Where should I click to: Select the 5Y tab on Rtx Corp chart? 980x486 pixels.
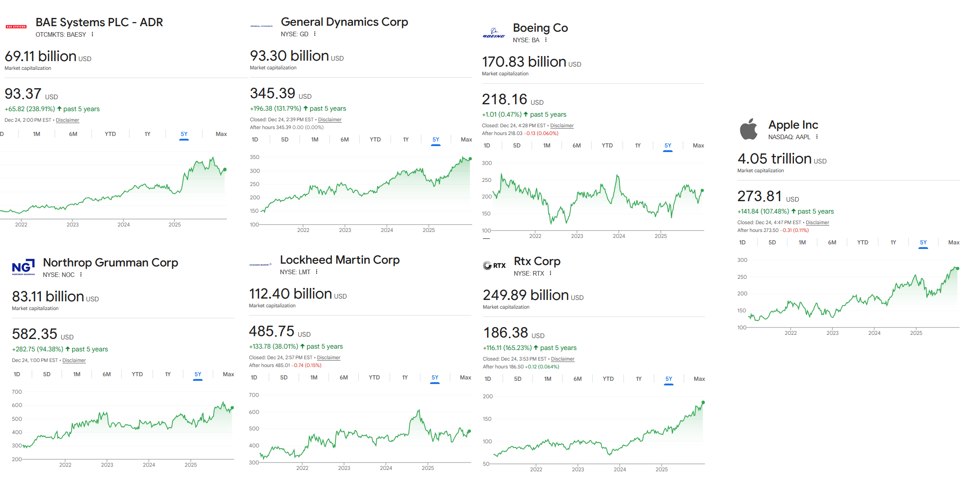pos(669,379)
